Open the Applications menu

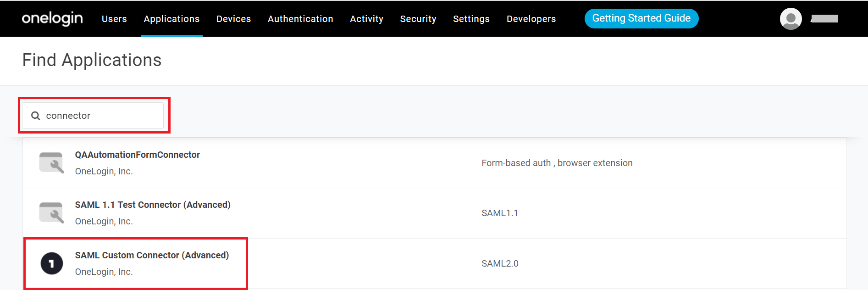click(171, 19)
